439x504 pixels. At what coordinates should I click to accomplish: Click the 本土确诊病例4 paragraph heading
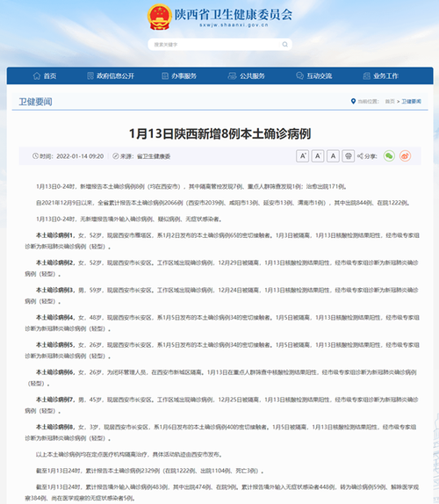click(55, 318)
